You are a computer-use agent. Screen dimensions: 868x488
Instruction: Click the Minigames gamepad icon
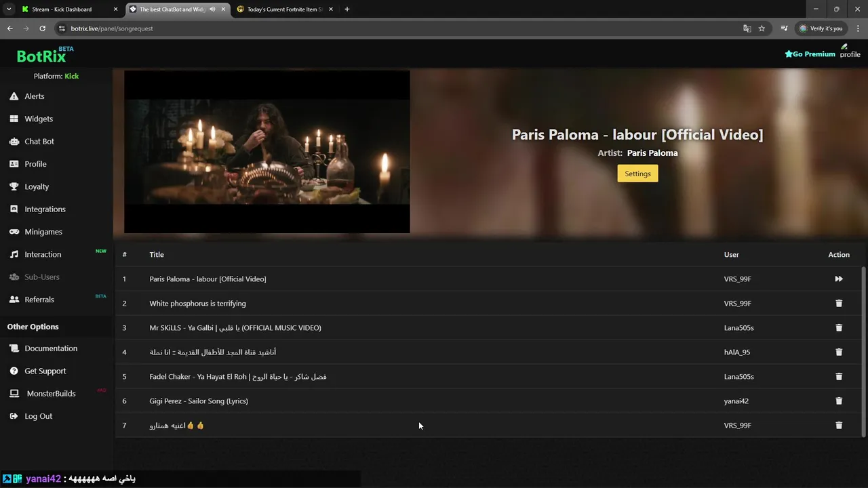pos(14,232)
